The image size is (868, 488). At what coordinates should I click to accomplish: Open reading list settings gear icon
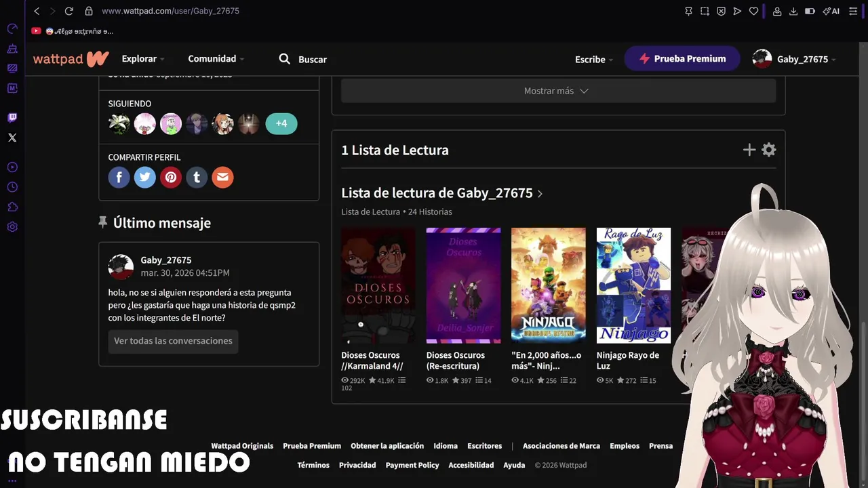pyautogui.click(x=768, y=150)
